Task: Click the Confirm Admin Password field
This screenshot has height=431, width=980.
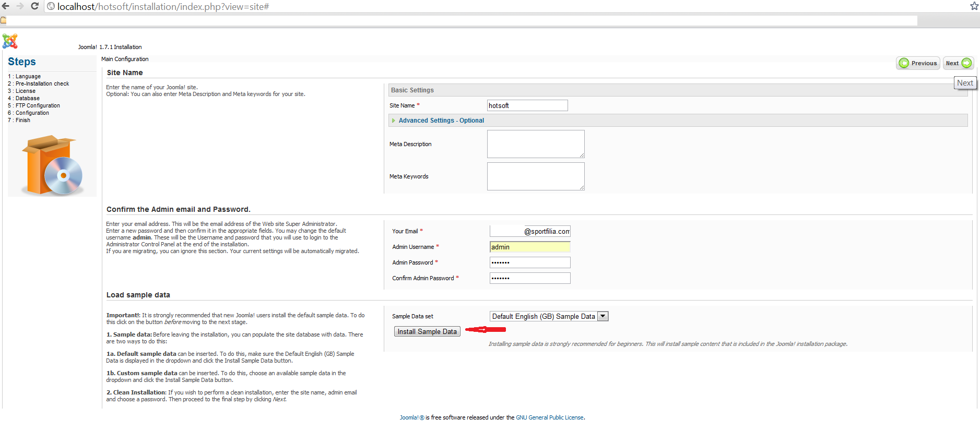Action: pos(530,278)
